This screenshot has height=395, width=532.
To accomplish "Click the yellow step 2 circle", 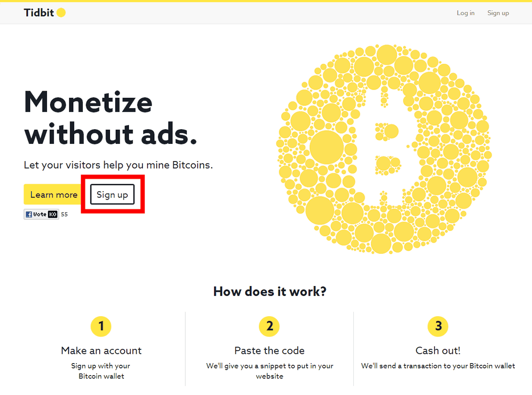I will [x=270, y=326].
